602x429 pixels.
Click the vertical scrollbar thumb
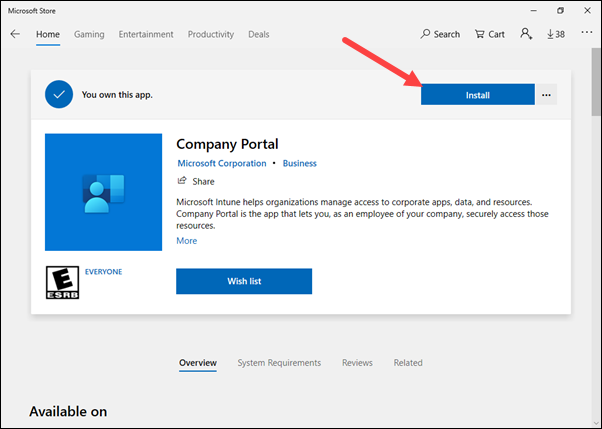pos(596,83)
